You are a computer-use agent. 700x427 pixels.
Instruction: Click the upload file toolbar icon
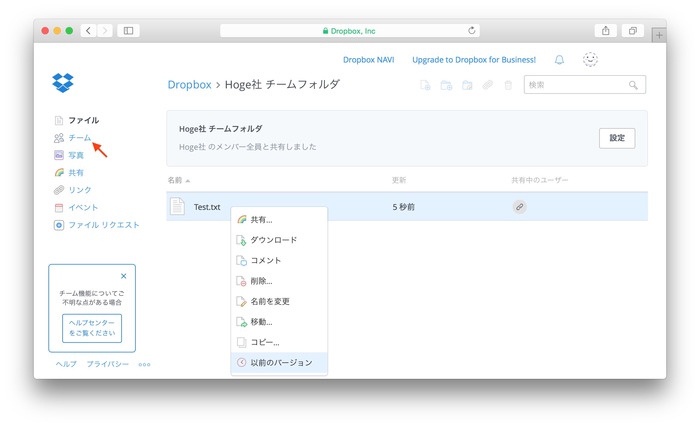(425, 85)
